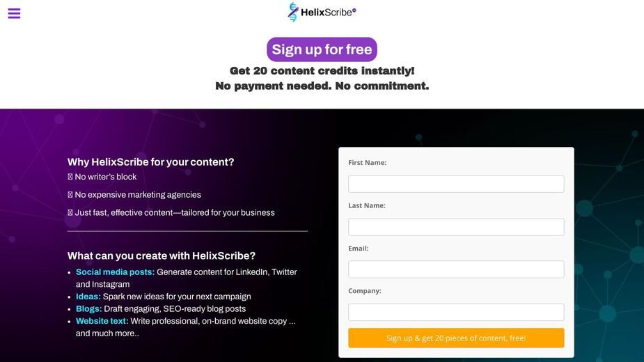This screenshot has height=362, width=644.
Task: Click the "Email:" form label
Action: click(358, 249)
